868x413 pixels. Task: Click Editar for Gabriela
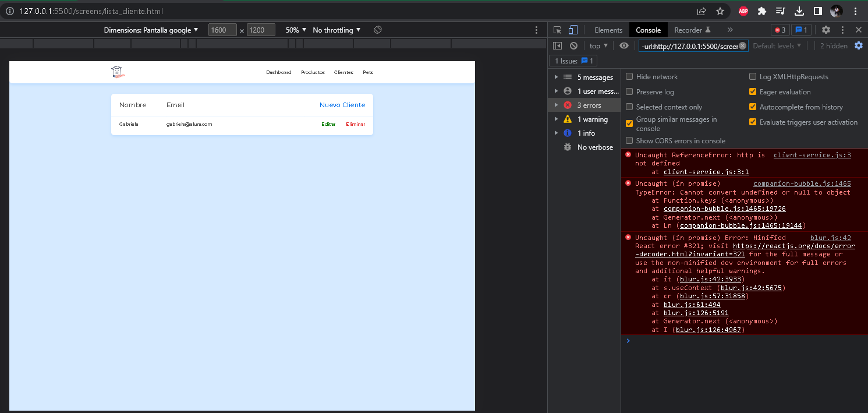pyautogui.click(x=328, y=124)
